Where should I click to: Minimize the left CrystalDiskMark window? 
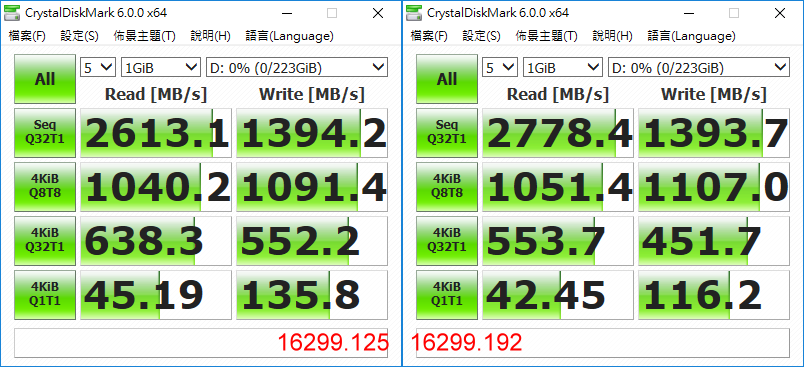(x=286, y=13)
